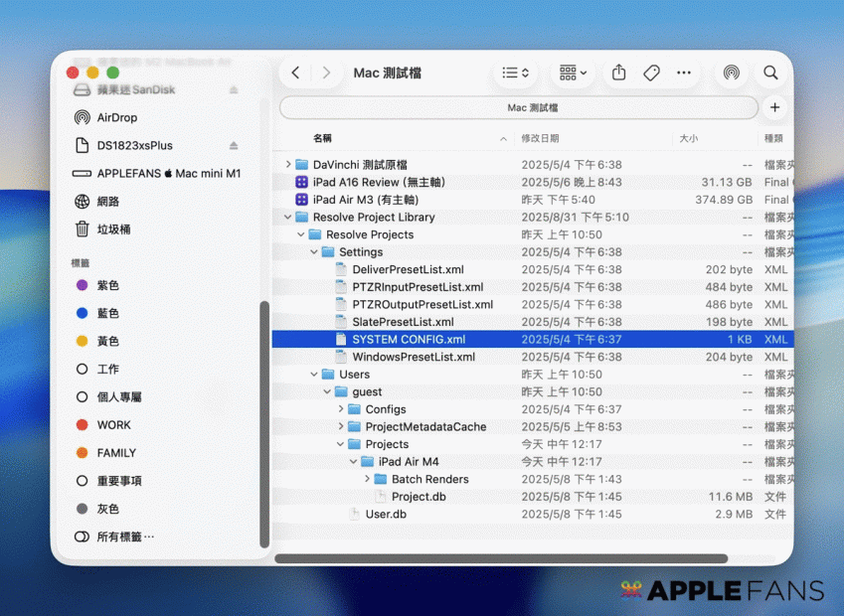Add a new tab with plus button
Image resolution: width=844 pixels, height=616 pixels.
pyautogui.click(x=775, y=107)
